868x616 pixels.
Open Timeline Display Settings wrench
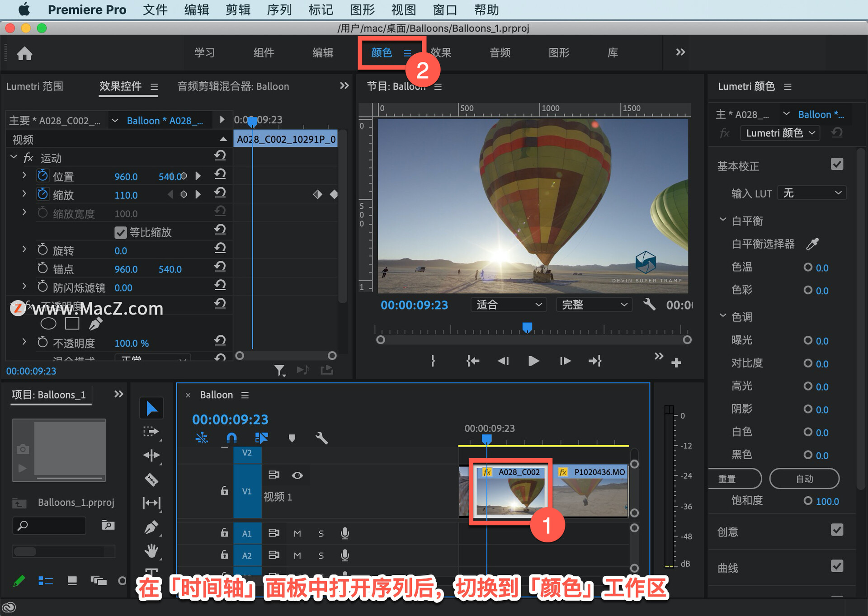click(x=321, y=437)
